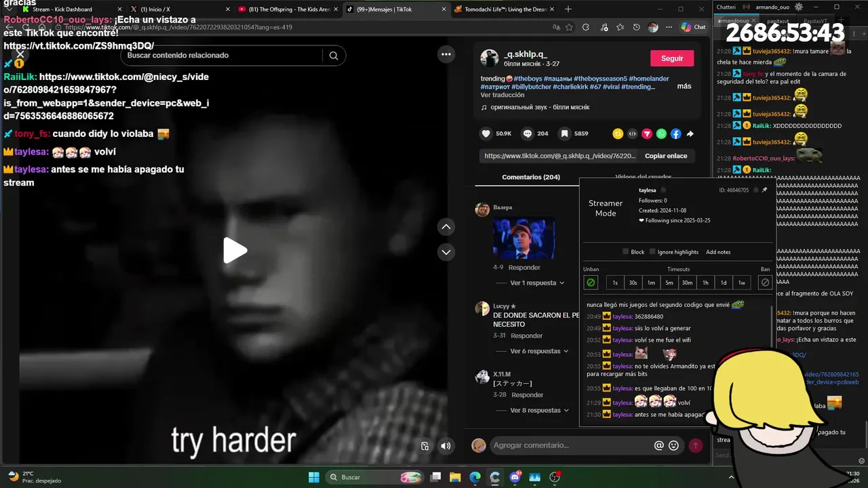Click the yellow repost icon

tap(618, 134)
